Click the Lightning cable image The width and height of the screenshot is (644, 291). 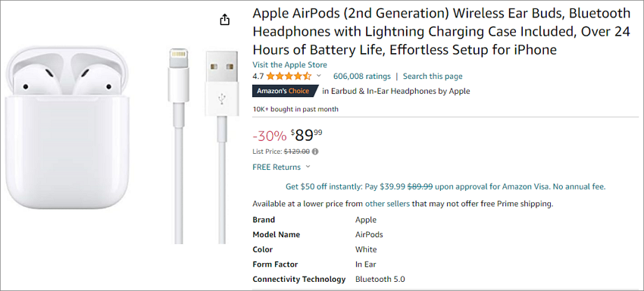[x=178, y=146]
